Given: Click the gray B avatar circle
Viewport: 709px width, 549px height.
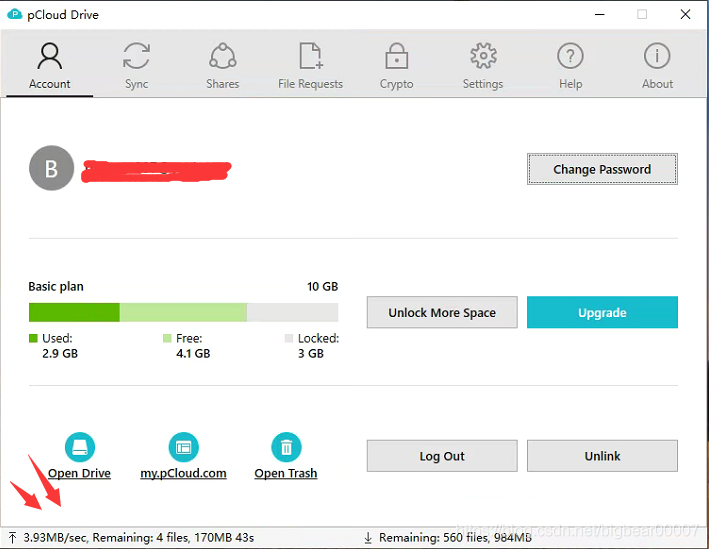Looking at the screenshot, I should 52,168.
